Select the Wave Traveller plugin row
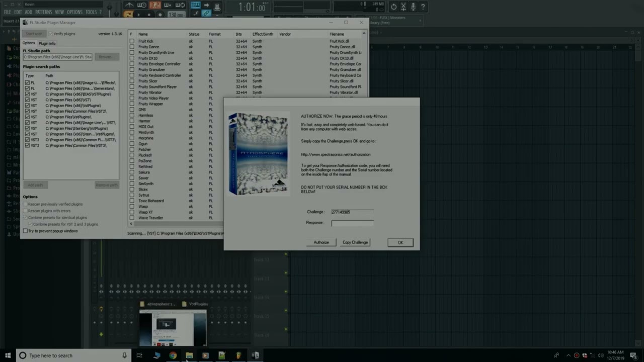644x362 pixels. click(175, 218)
